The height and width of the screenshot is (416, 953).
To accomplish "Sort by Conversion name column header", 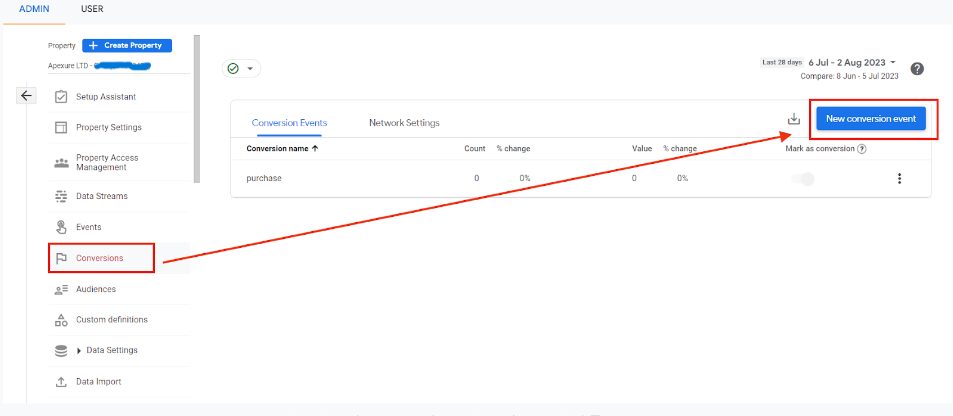I will pyautogui.click(x=284, y=148).
